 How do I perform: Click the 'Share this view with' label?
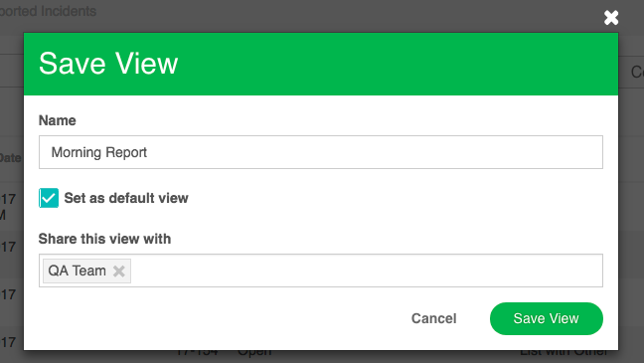(x=104, y=239)
